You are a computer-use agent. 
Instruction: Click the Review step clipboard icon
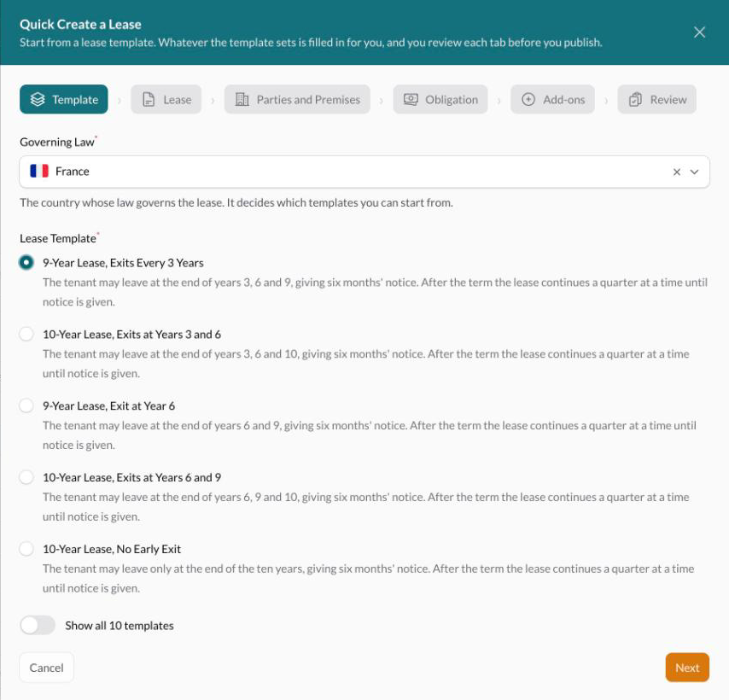pos(635,100)
